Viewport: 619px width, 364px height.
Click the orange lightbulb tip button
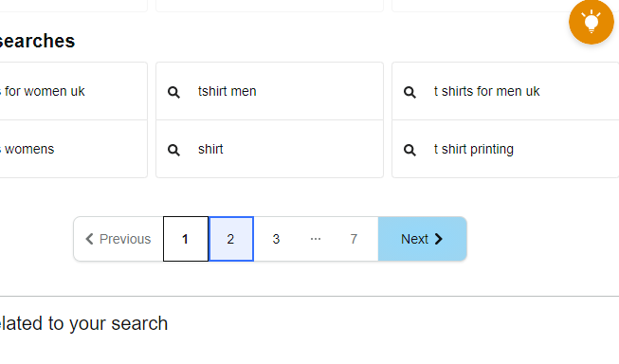[x=591, y=22]
